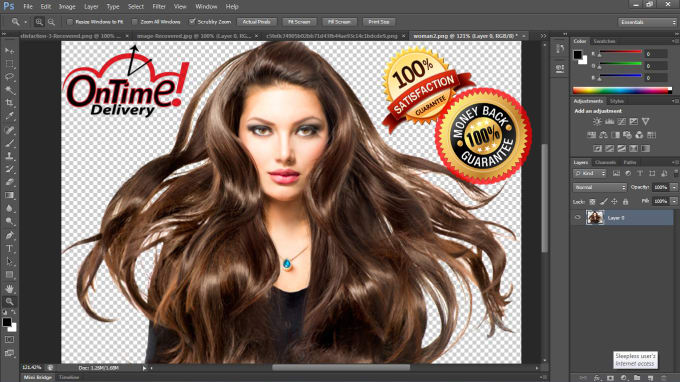Enable Zoom All Windows checkbox

coord(134,22)
